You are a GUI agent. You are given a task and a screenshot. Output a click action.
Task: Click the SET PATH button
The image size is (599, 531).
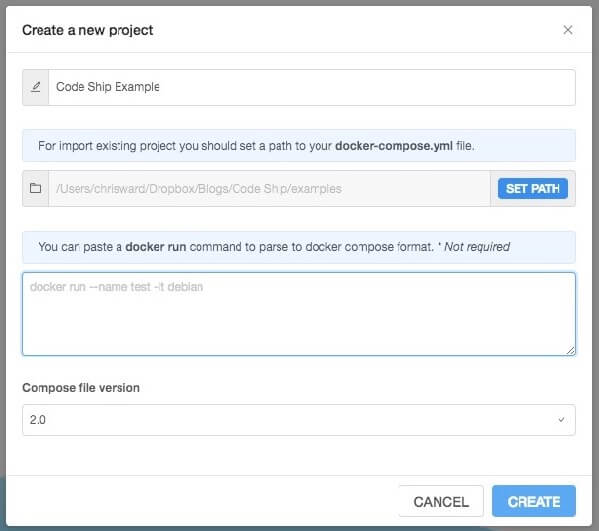point(533,189)
